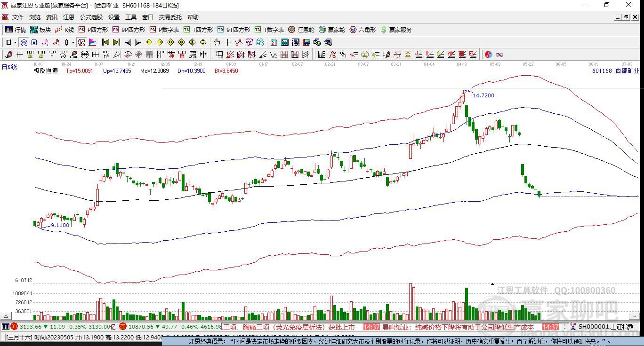Open the 9P四方形 tool
Image resolution: width=644 pixels, height=346 pixels.
click(x=129, y=30)
